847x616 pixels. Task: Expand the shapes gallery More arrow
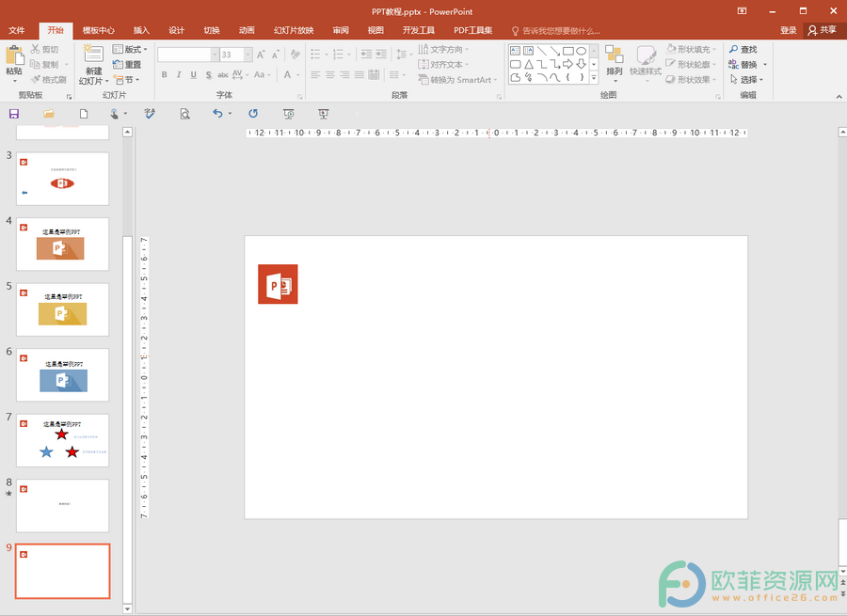[594, 78]
